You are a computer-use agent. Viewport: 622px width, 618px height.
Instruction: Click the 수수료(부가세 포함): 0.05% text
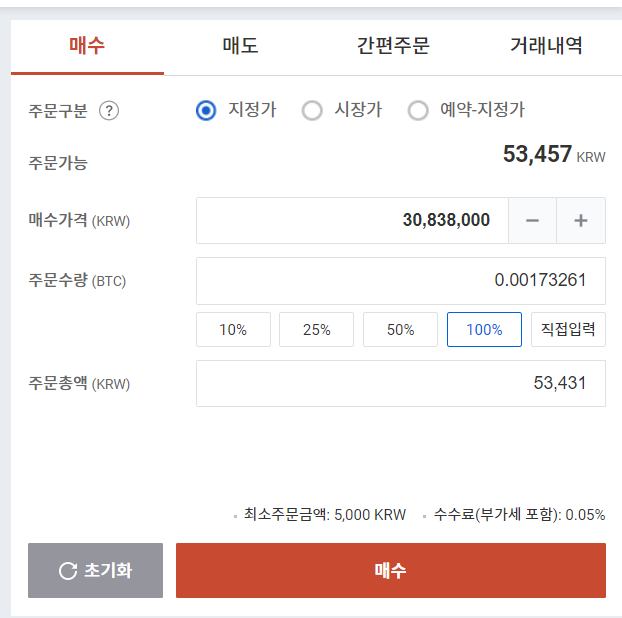pos(519,515)
